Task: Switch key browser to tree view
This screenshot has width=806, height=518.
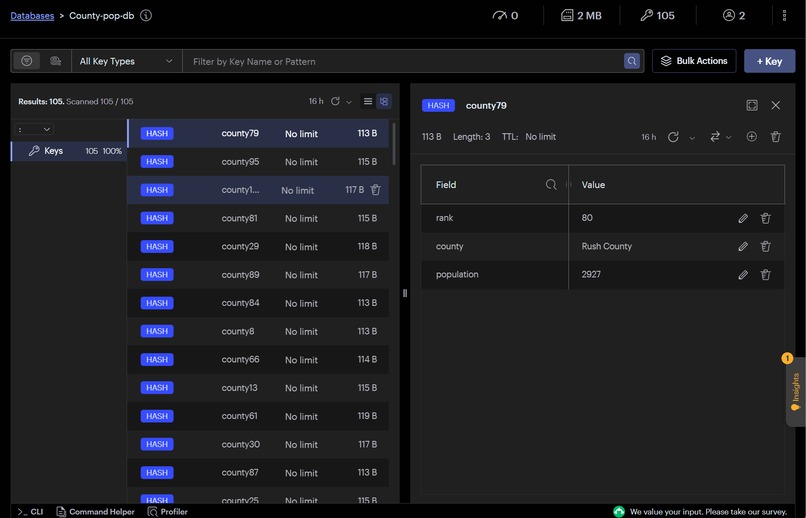Action: [383, 101]
